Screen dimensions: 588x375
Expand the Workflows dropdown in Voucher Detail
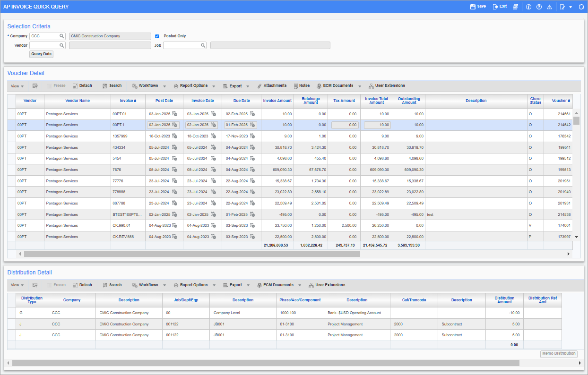click(164, 85)
